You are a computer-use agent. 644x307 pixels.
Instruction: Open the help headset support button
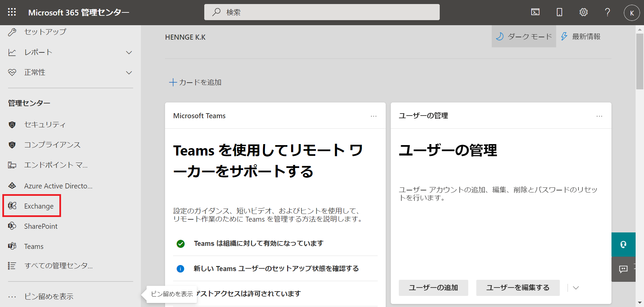click(623, 245)
